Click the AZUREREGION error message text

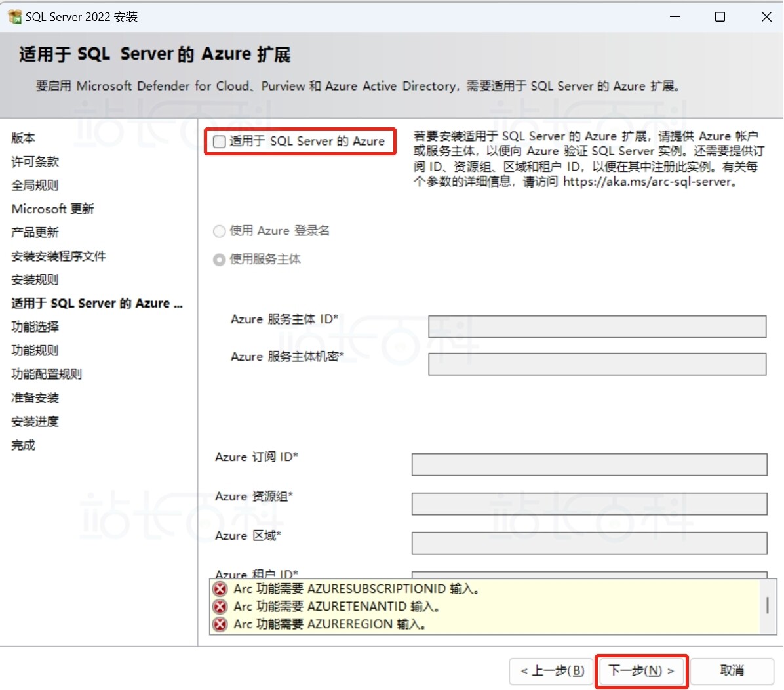coord(330,624)
